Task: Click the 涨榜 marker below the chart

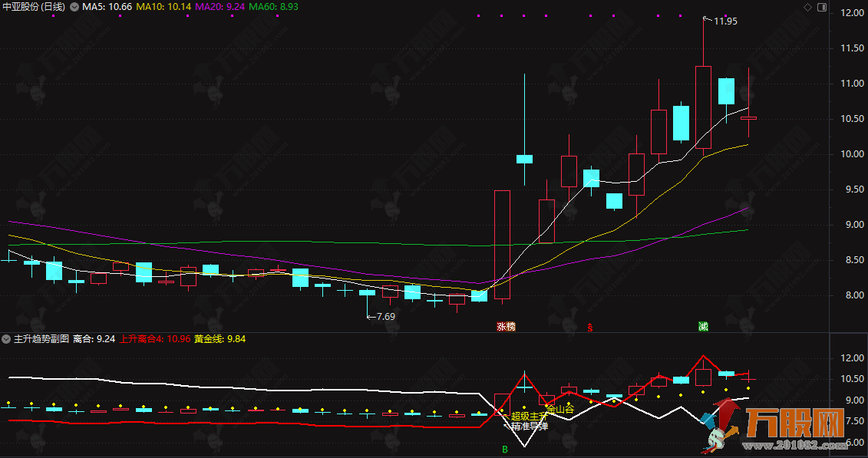Action: tap(506, 326)
